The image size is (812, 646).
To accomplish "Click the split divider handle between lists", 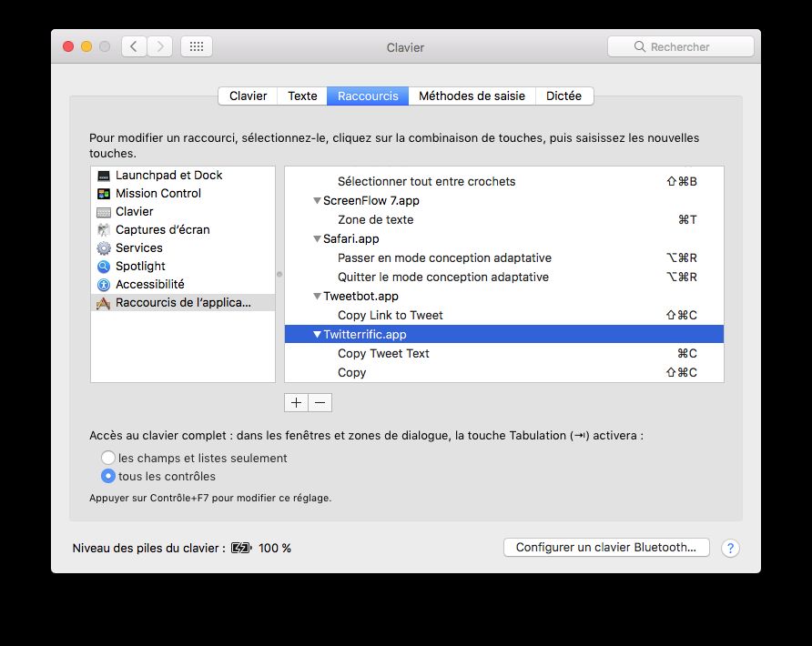I will point(279,275).
